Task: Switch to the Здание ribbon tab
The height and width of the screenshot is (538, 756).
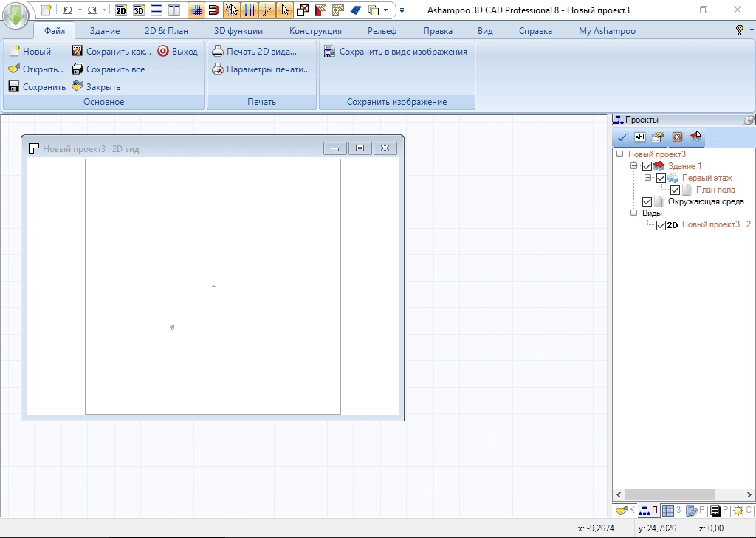Action: pyautogui.click(x=105, y=31)
